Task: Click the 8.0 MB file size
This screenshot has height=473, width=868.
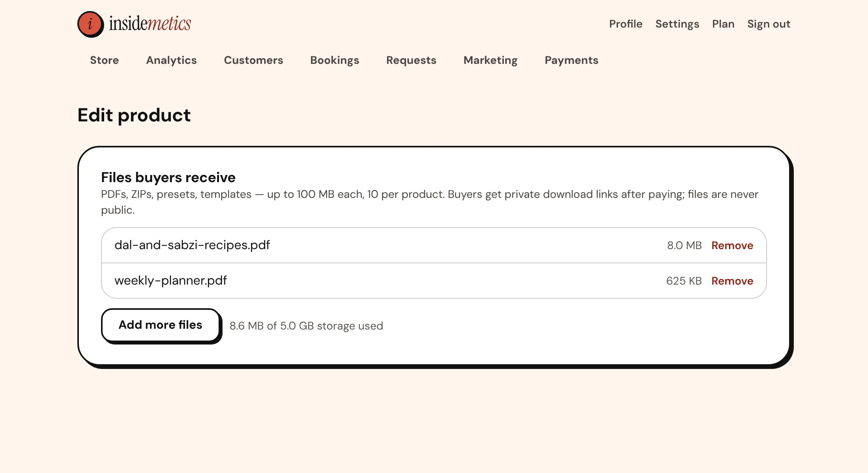Action: pos(684,246)
